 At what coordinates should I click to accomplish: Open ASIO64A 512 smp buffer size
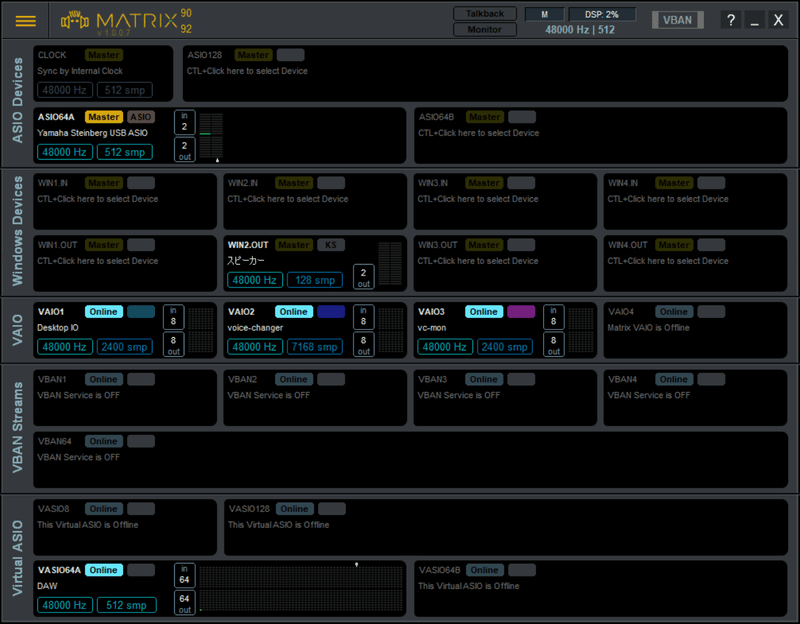125,152
